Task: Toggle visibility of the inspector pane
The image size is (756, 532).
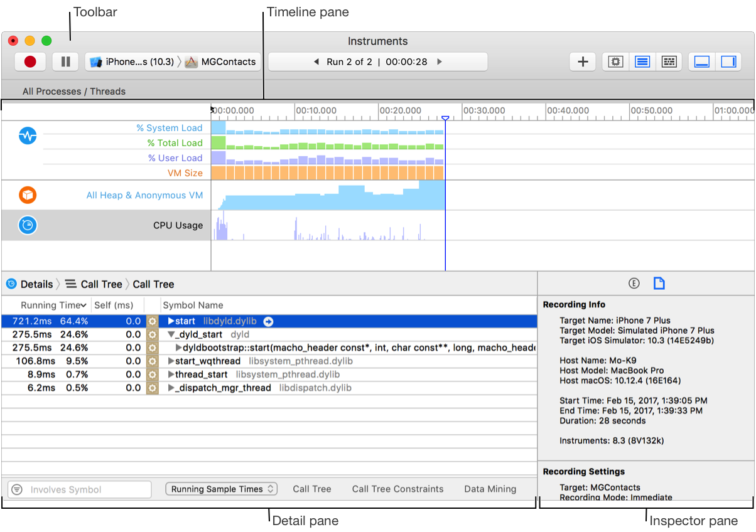Action: (728, 61)
